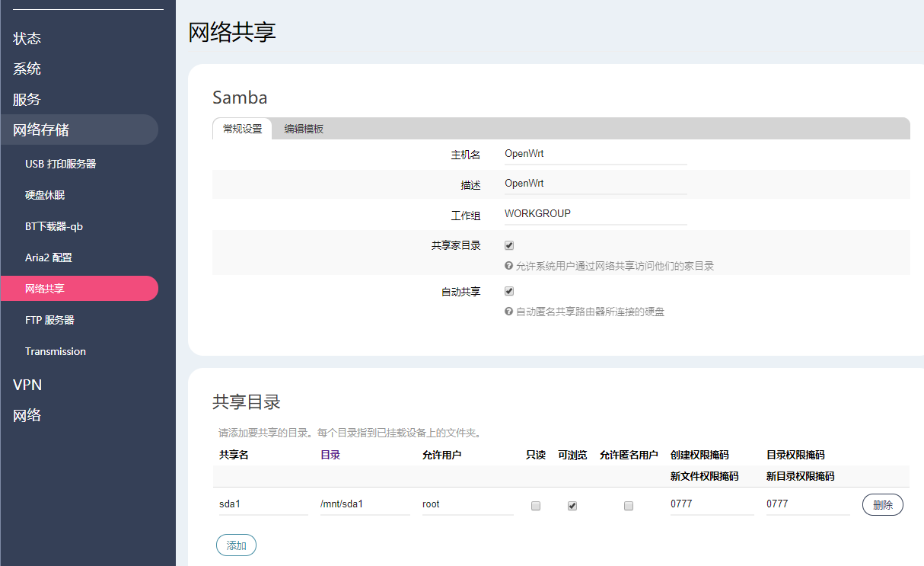
Task: Open USB 打印服务器 page
Action: click(x=61, y=164)
